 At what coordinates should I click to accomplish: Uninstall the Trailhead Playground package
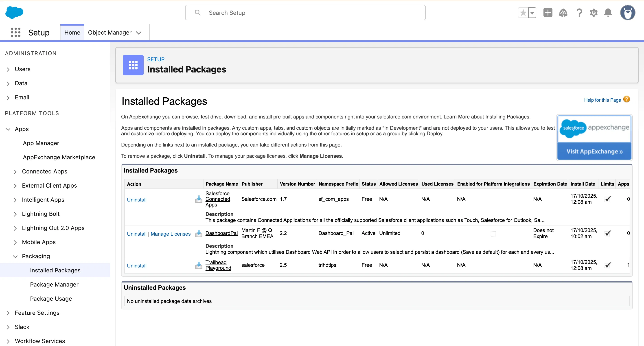(x=136, y=265)
